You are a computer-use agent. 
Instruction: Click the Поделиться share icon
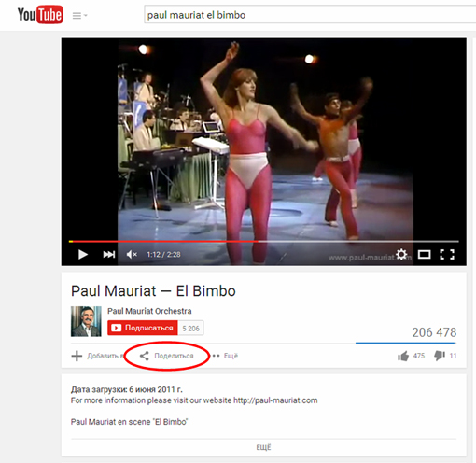[144, 356]
